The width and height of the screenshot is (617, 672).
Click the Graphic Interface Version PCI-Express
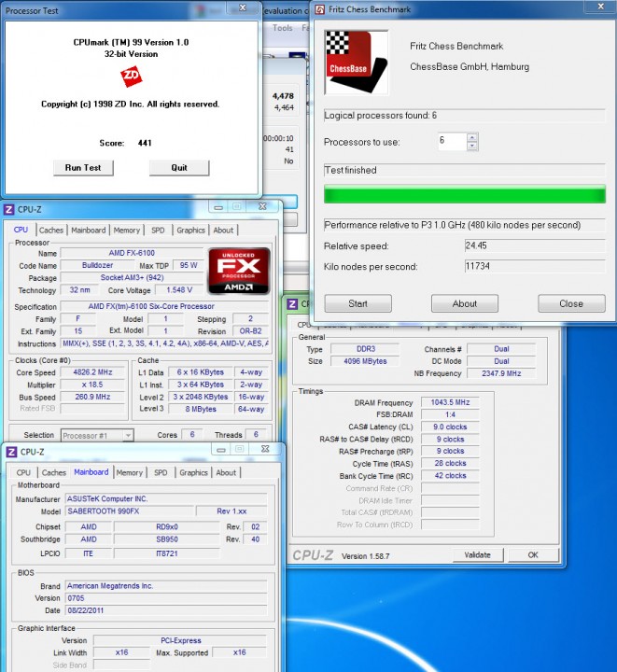coord(180,640)
